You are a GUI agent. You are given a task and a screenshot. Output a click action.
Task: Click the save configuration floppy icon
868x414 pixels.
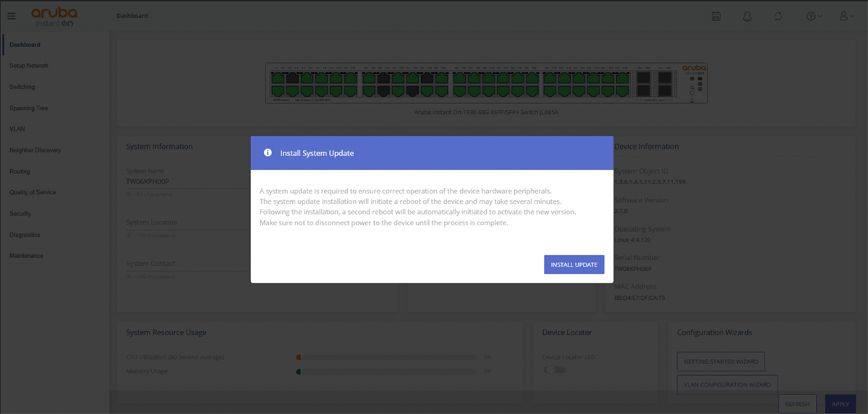click(716, 16)
